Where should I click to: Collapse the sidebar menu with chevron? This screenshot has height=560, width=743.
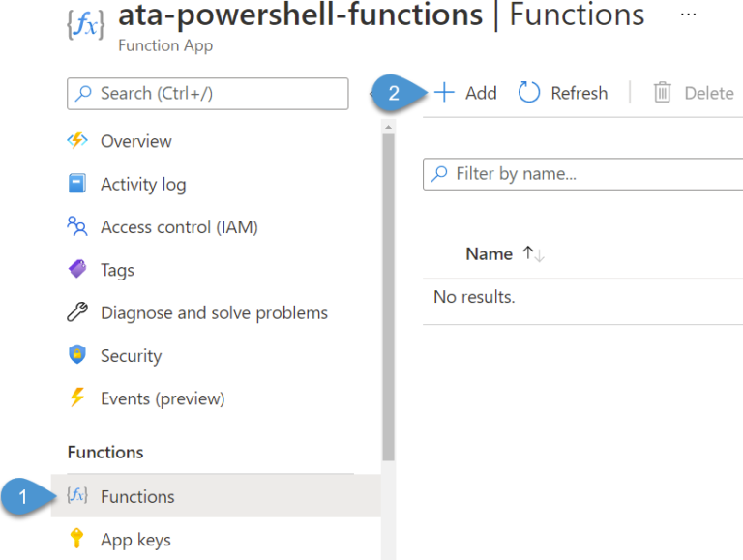[372, 94]
